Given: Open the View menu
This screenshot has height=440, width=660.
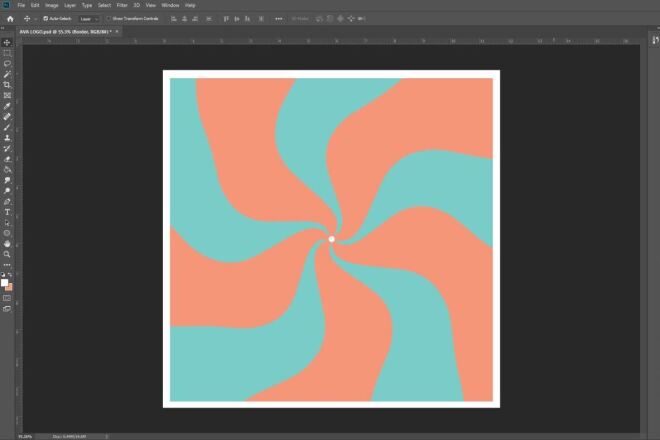Looking at the screenshot, I should tap(151, 5).
